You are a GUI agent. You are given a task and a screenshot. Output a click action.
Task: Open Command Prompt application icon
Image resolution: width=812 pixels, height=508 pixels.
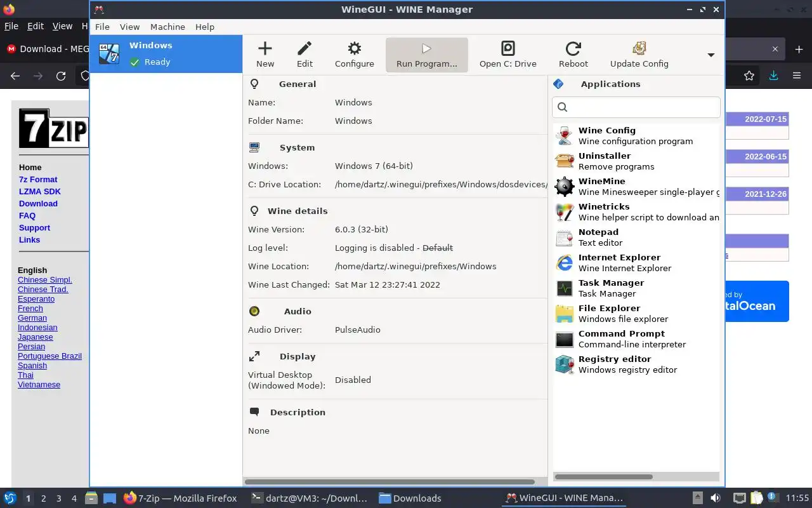[564, 338]
